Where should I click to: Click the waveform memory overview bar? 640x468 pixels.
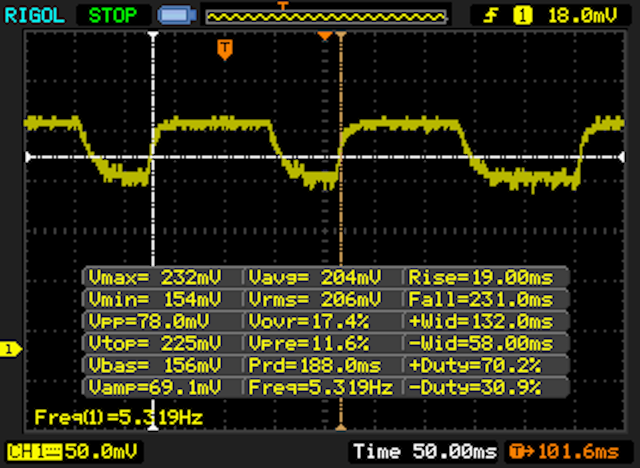tap(325, 16)
